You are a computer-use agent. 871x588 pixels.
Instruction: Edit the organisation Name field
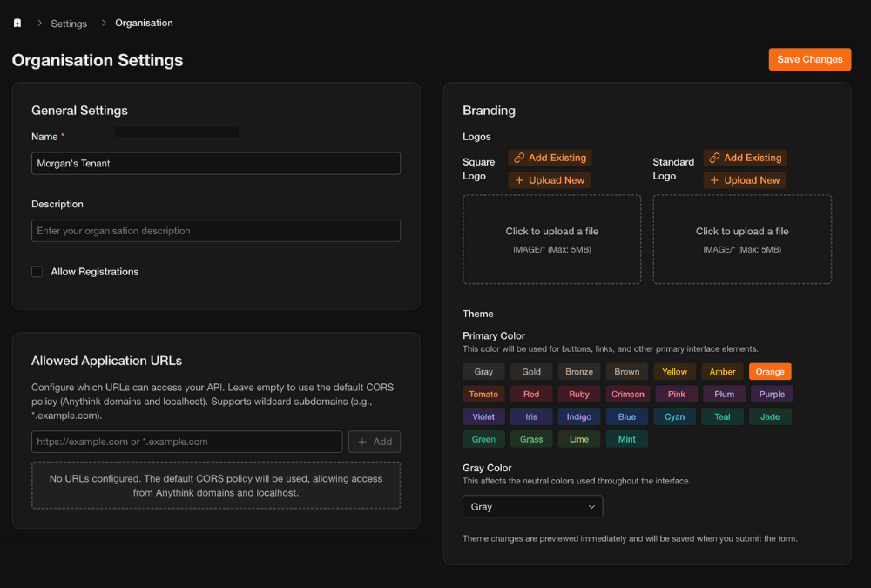(215, 164)
